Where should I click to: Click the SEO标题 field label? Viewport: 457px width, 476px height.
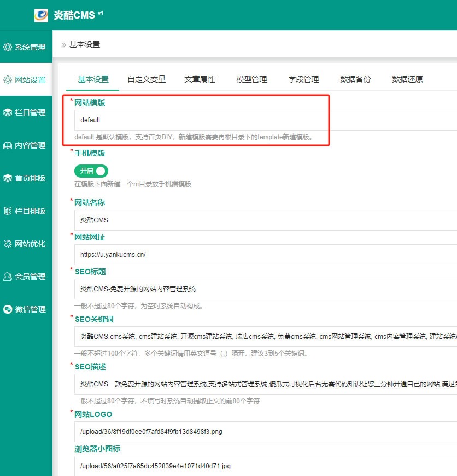[90, 272]
